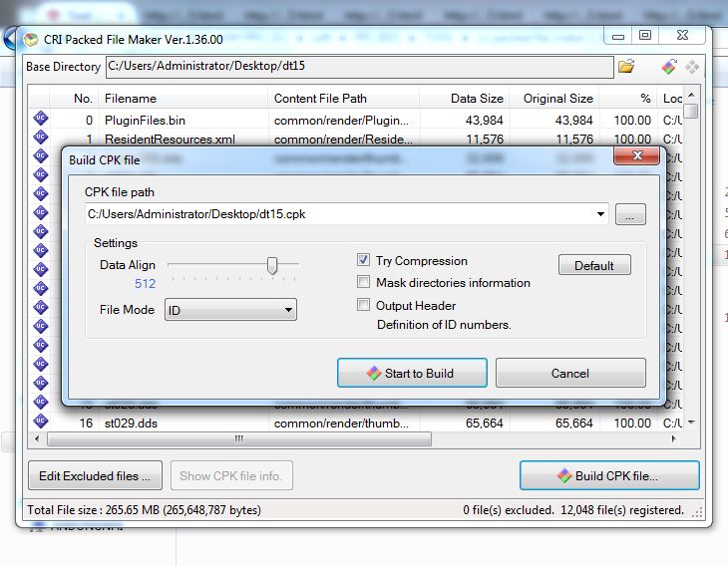Click the horizontal scrollbar of file list
Image resolution: width=728 pixels, height=566 pixels.
point(239,438)
